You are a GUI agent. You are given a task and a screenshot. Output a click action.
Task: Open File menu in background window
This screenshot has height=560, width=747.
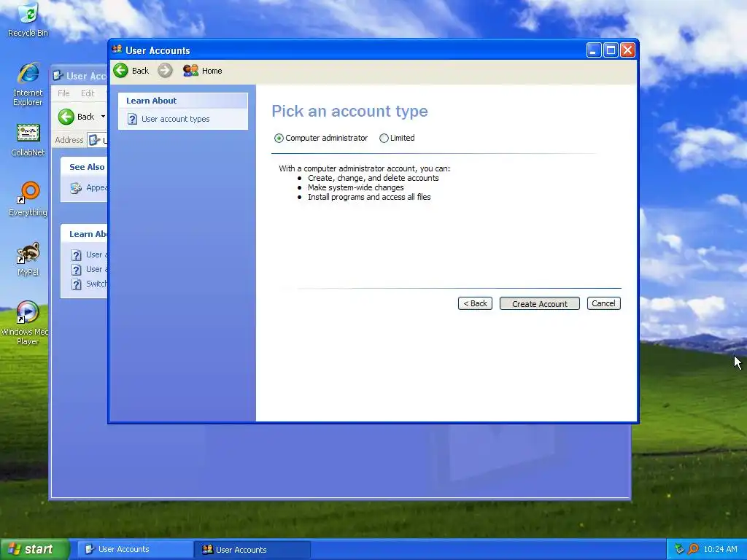(63, 93)
